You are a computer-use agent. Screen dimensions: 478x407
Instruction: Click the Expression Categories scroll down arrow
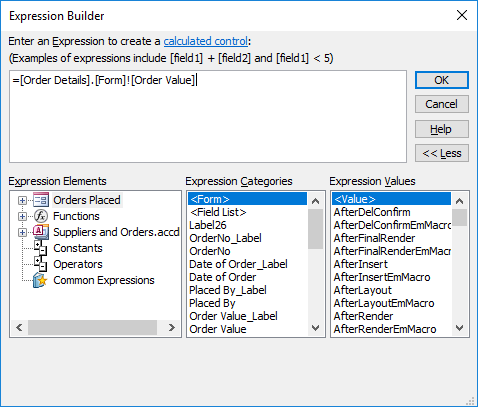click(315, 328)
